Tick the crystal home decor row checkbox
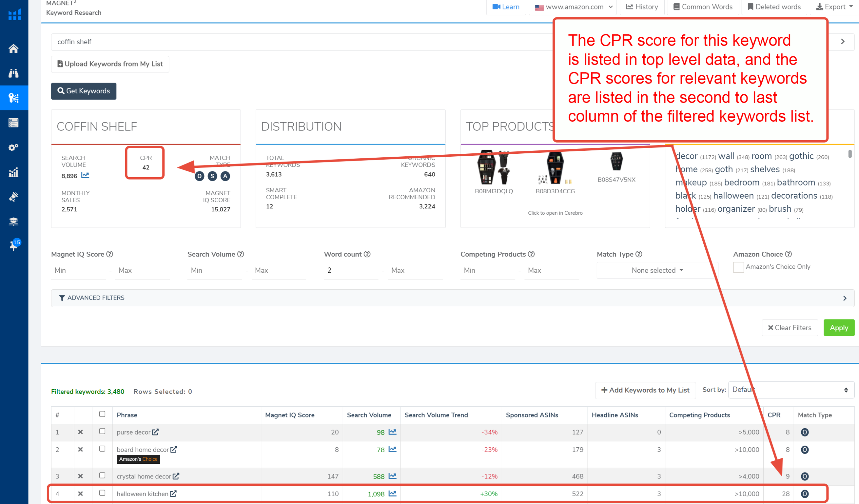The width and height of the screenshot is (859, 504). point(102,476)
